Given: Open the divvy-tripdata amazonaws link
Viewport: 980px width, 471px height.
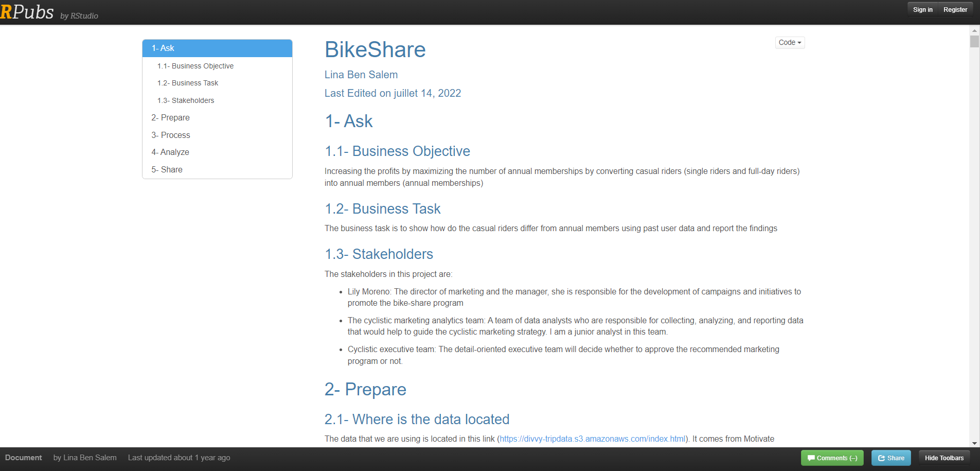Looking at the screenshot, I should click(x=593, y=439).
